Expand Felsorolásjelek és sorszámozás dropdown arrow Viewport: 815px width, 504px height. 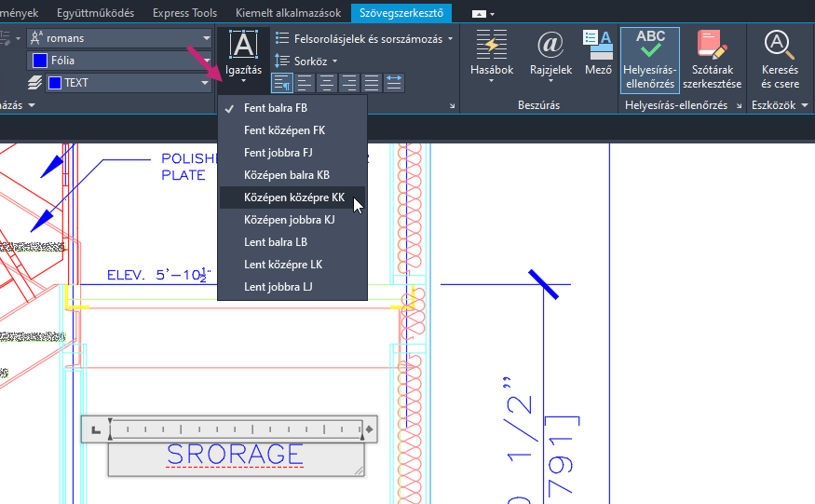450,39
